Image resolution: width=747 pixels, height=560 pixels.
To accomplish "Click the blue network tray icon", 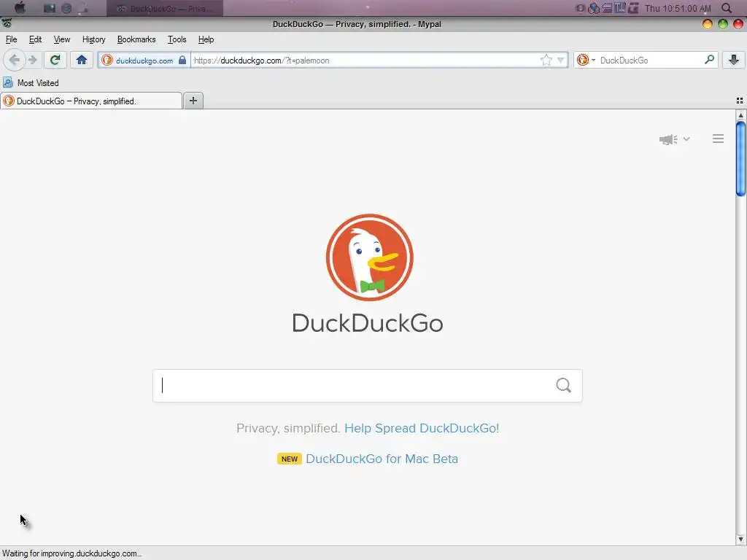I will pos(594,8).
